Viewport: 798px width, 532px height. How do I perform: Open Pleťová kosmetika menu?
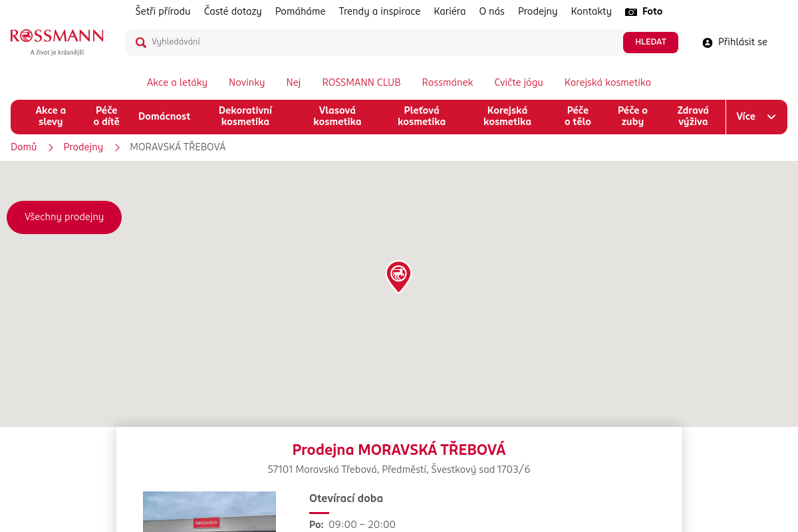pyautogui.click(x=422, y=116)
